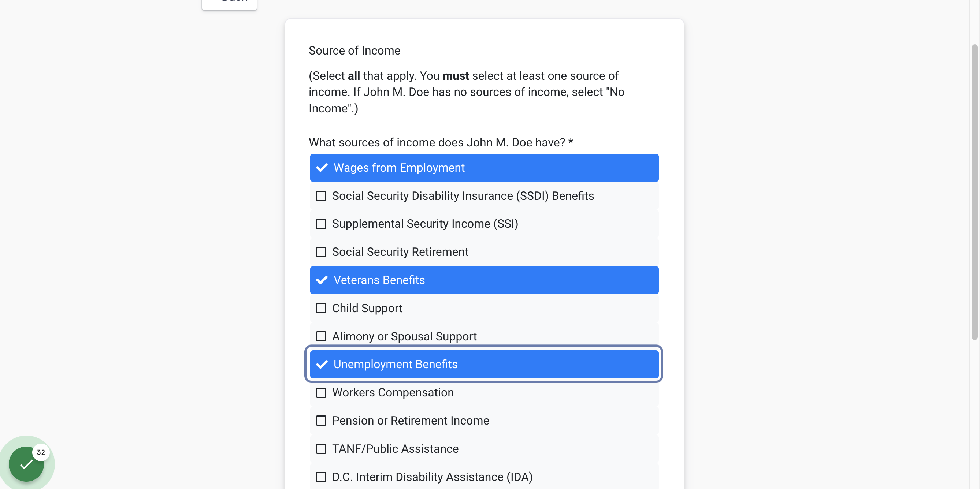Uncheck Wages from Employment option
This screenshot has height=489, width=980.
tap(484, 168)
